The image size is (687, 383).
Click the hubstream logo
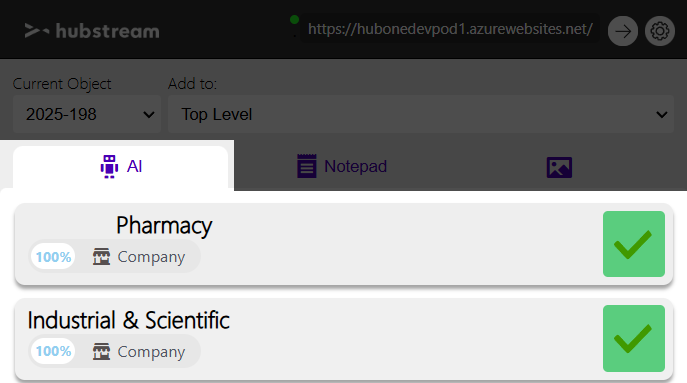pyautogui.click(x=92, y=31)
